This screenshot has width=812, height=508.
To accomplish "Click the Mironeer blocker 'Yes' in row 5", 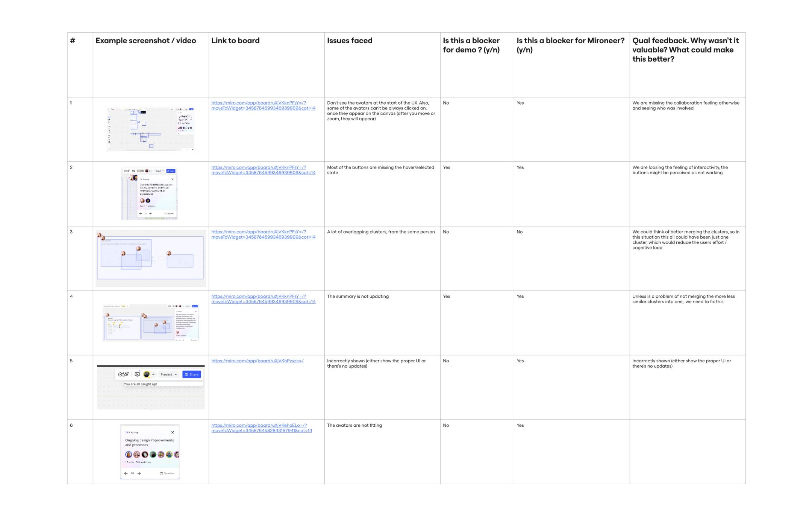I will pyautogui.click(x=520, y=361).
